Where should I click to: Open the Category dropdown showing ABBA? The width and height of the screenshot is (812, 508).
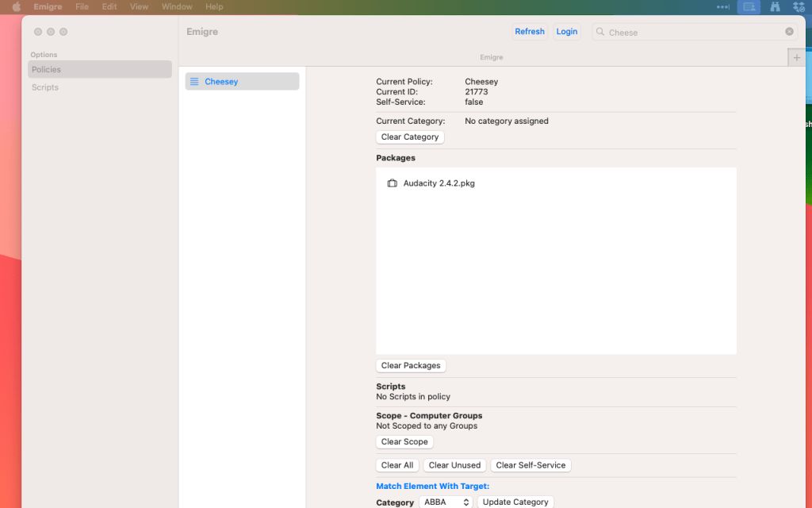click(x=446, y=502)
